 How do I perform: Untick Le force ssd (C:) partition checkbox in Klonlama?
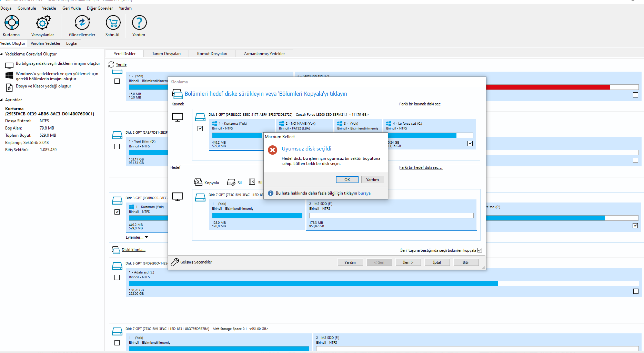click(x=470, y=143)
